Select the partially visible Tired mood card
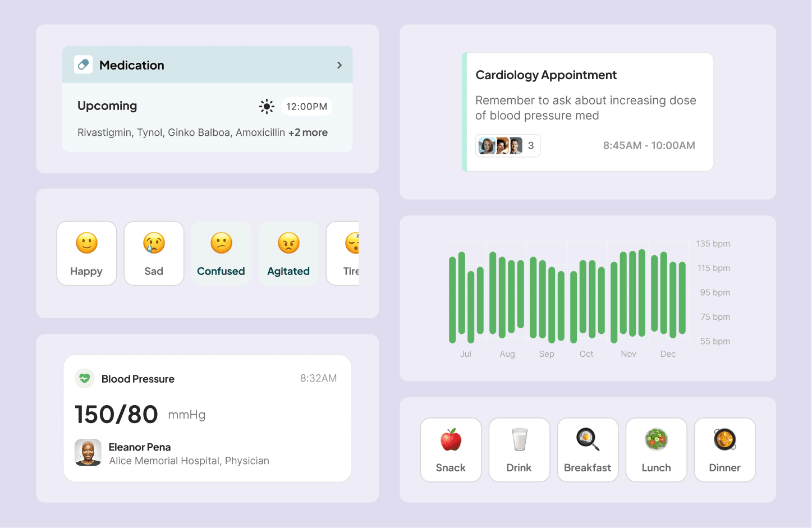The width and height of the screenshot is (812, 528). coord(343,253)
